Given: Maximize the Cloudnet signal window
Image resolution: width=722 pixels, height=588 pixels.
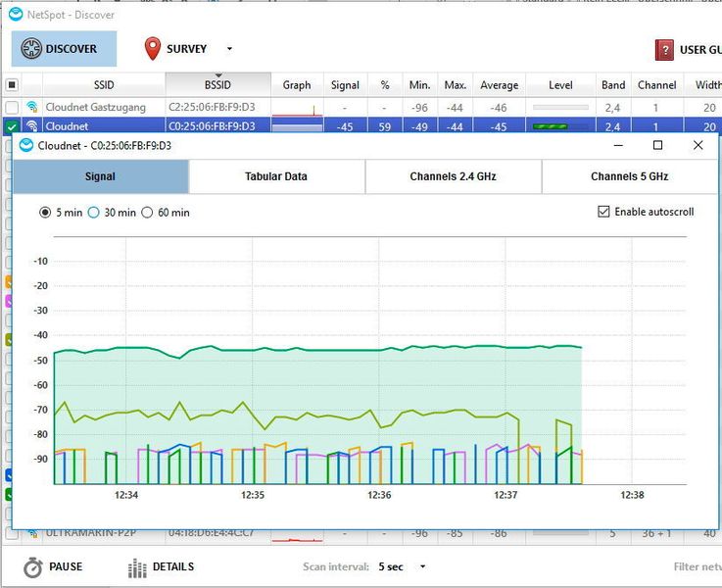Looking at the screenshot, I should [x=657, y=145].
